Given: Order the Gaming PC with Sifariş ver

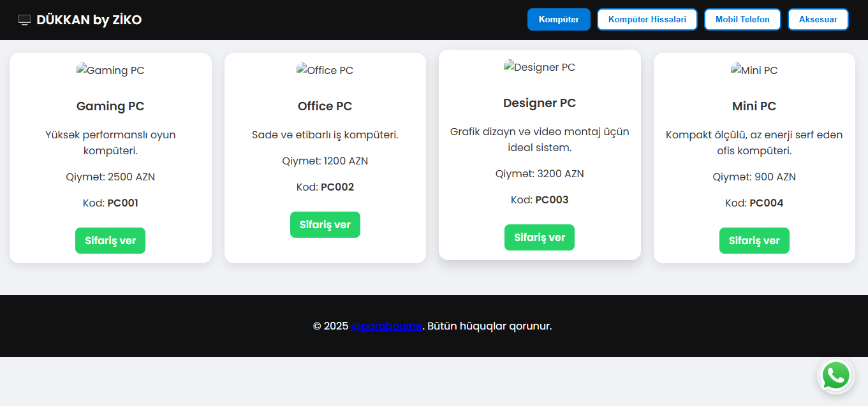Looking at the screenshot, I should (x=110, y=241).
